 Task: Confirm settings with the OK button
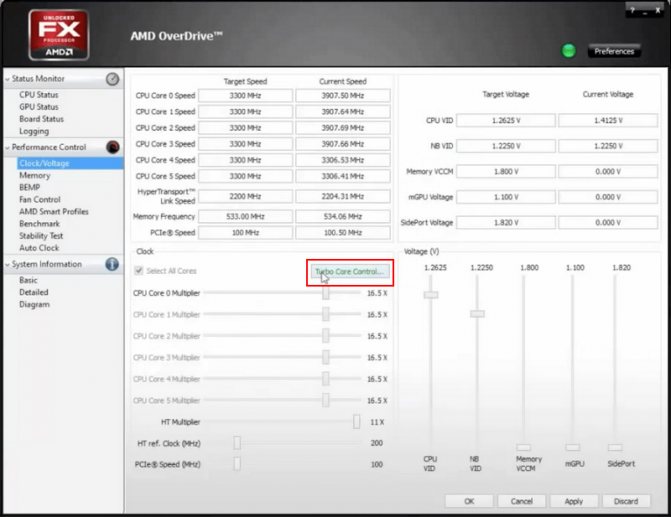point(469,501)
